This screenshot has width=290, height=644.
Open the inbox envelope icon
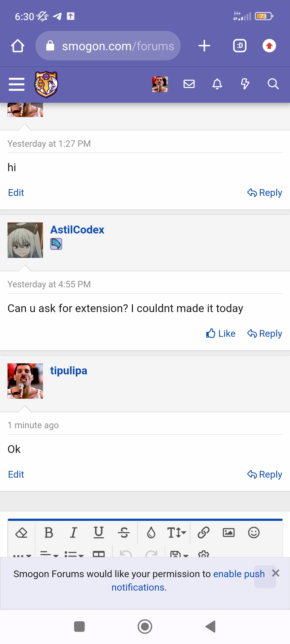[189, 84]
